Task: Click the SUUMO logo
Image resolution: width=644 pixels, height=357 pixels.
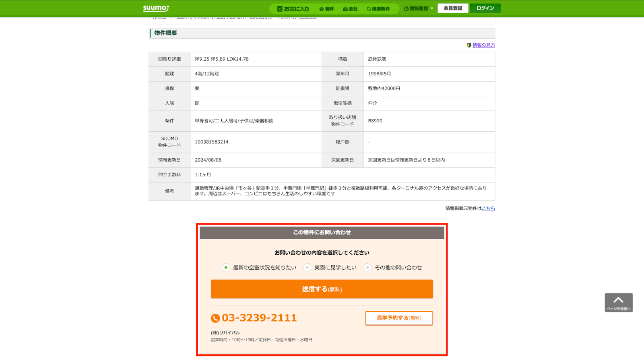Action: (156, 8)
